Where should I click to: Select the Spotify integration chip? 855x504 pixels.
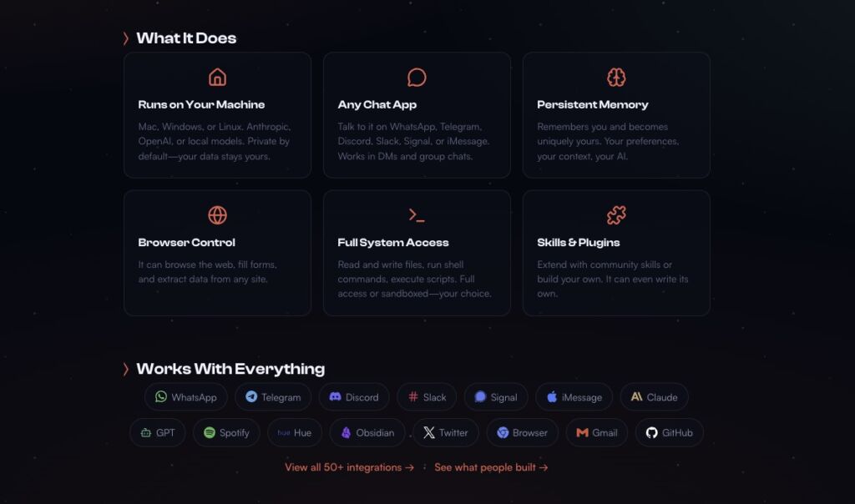[226, 433]
